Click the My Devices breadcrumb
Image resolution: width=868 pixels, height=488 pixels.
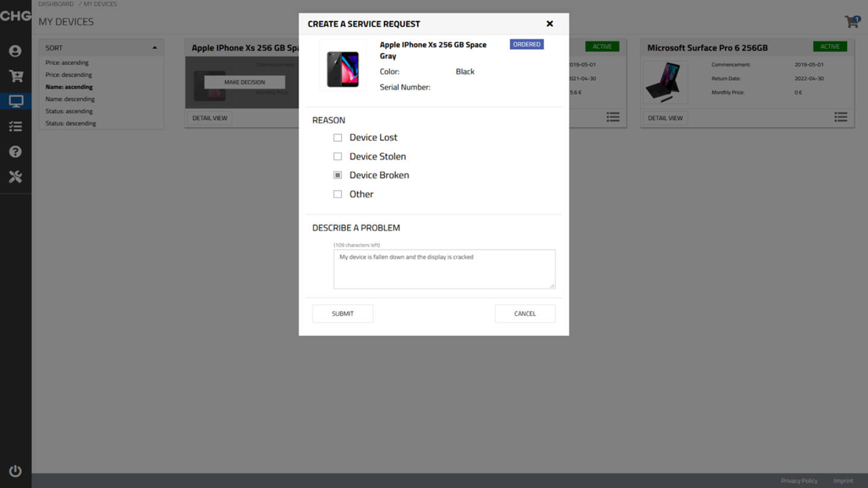100,4
